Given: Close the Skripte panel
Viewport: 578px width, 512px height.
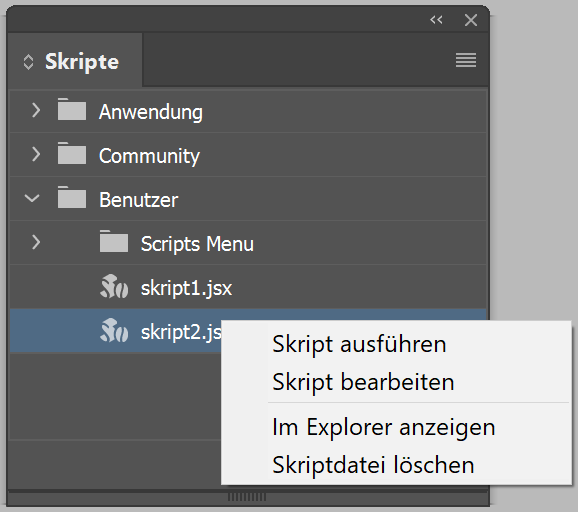Looking at the screenshot, I should (471, 20).
